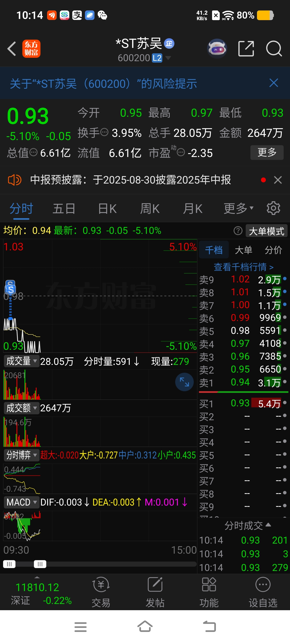Open the 功能 functions icon

click(209, 592)
